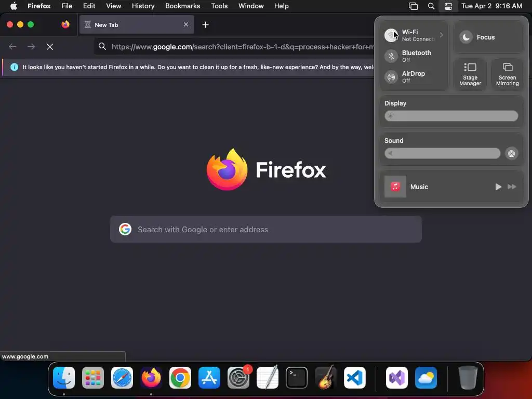This screenshot has width=532, height=399.
Task: Click the Firefox icon in the dock
Action: 151,378
